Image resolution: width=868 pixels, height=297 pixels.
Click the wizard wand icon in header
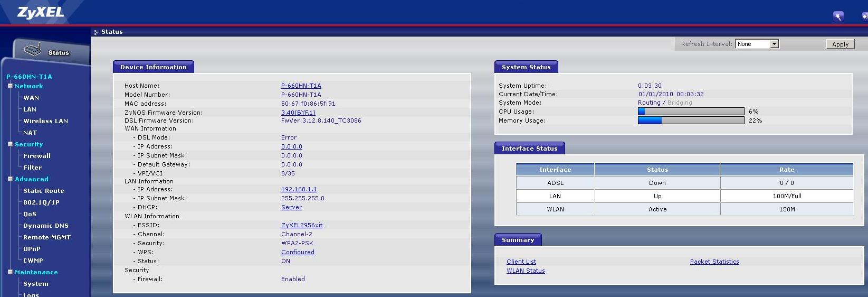838,16
